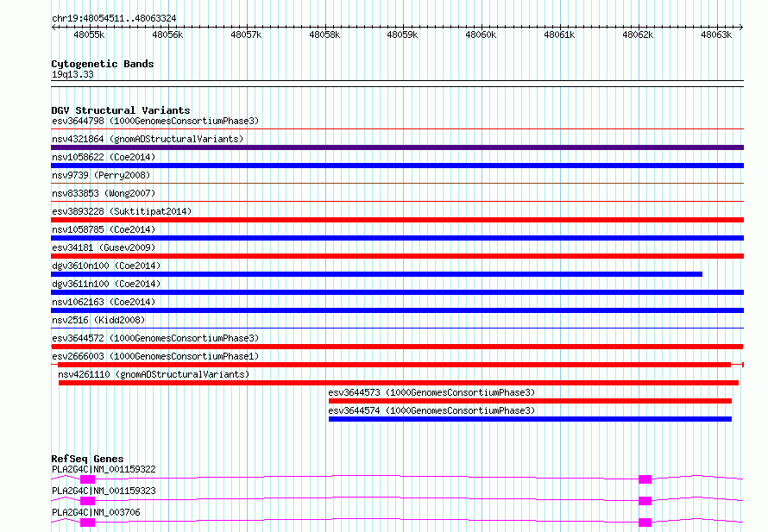Open the PLA2G4C|NM_003706 transcript label

(96, 512)
